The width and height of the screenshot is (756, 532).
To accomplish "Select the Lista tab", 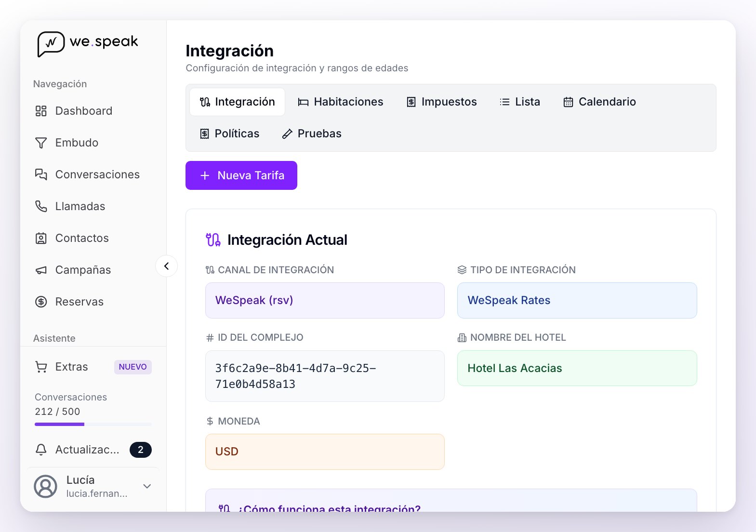I will point(520,102).
